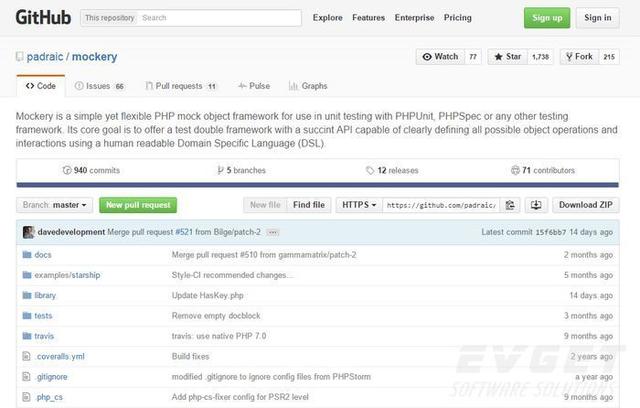Open the Pulse tab
Image resolution: width=640 pixels, height=408 pixels.
[x=254, y=86]
